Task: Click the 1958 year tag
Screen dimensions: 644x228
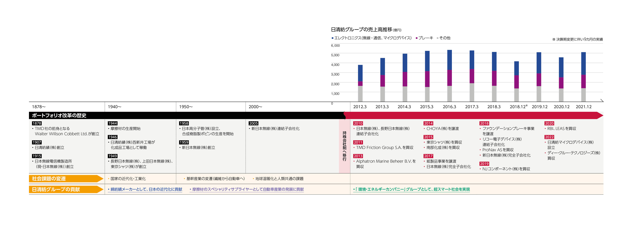Action: [184, 123]
